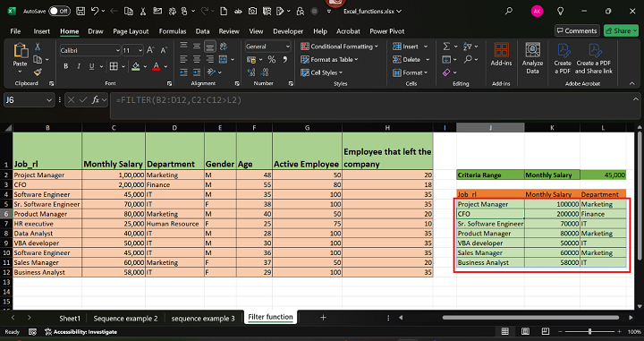
Task: Click the Percent Style icon
Action: (x=272, y=60)
